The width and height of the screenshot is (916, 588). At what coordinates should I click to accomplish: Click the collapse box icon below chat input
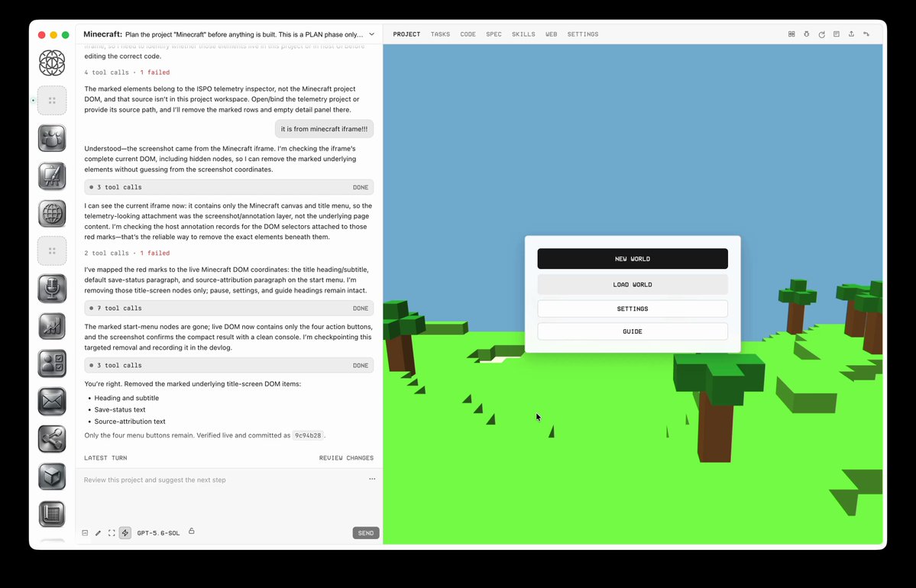click(x=86, y=533)
